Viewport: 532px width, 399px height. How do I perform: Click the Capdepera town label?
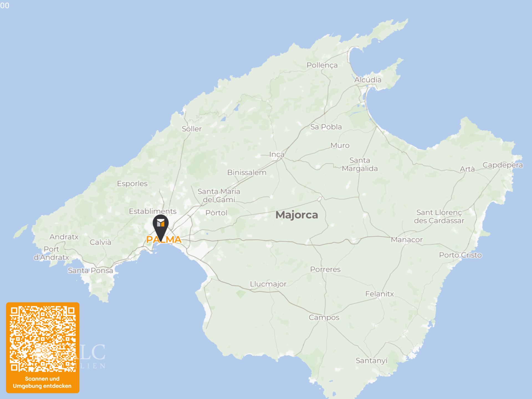(502, 165)
